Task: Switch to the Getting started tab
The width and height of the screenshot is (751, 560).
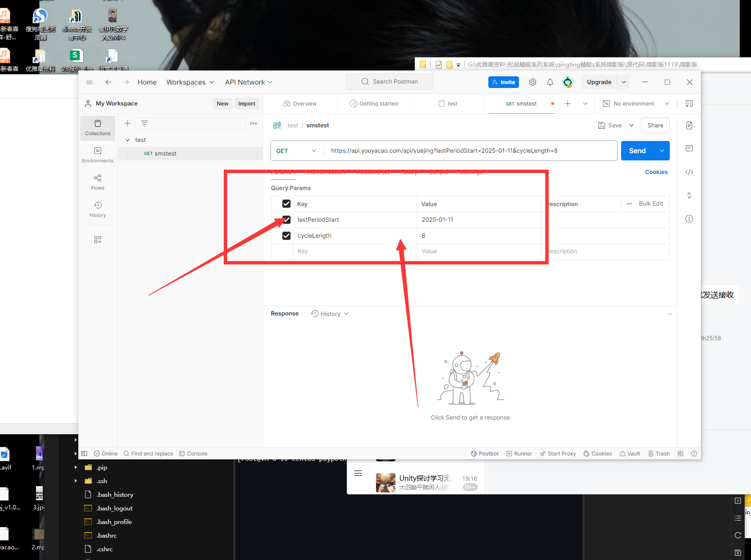Action: point(374,104)
